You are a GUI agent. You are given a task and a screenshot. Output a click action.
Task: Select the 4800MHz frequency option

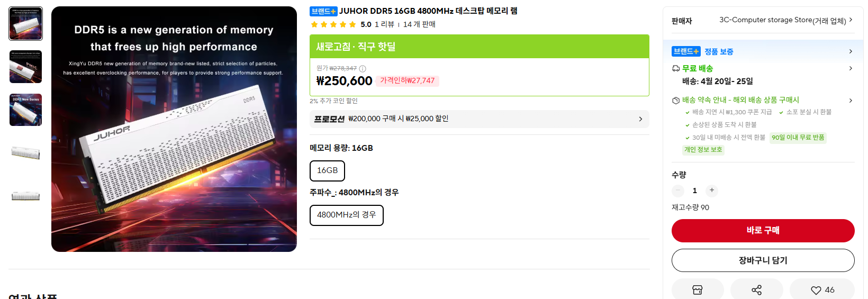click(x=346, y=215)
